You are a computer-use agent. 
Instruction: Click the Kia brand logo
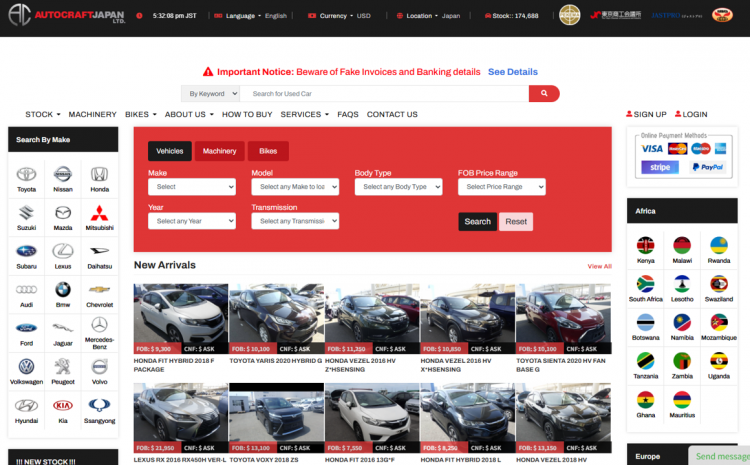point(62,406)
